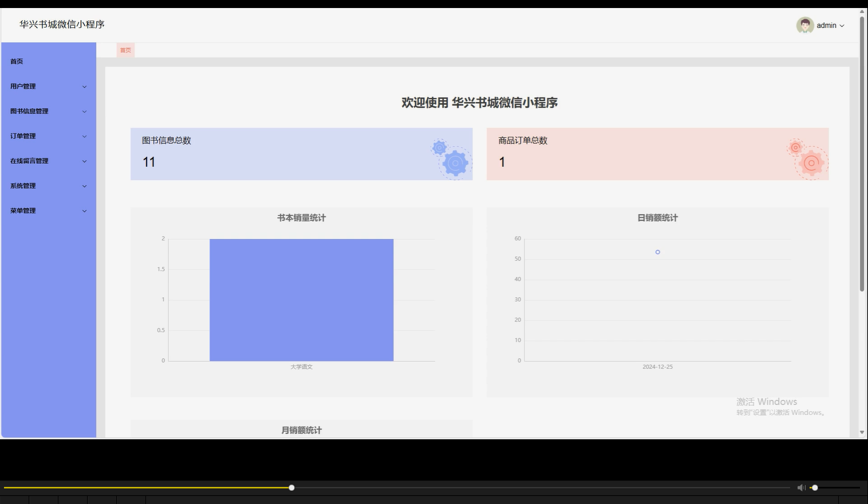
Task: Click the chevron beside 图书信息管理
Action: pyautogui.click(x=84, y=112)
